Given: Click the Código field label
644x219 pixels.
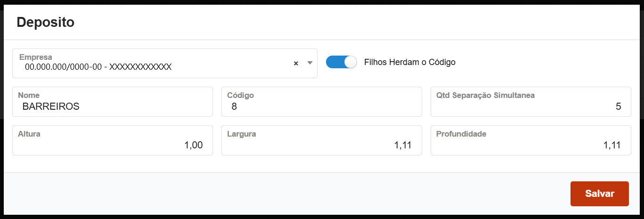Looking at the screenshot, I should click(240, 95).
